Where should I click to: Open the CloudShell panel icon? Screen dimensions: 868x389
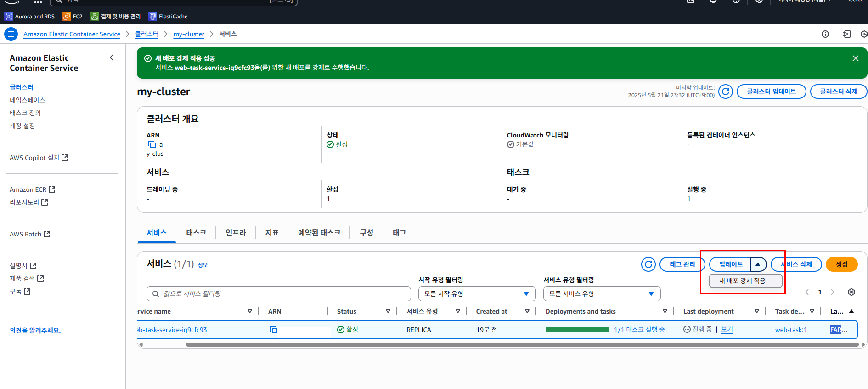(847, 34)
